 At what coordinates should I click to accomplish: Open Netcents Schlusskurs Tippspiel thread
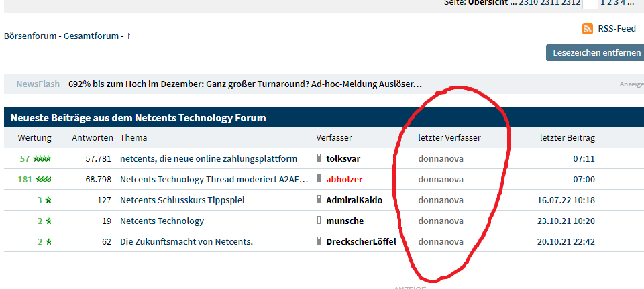pyautogui.click(x=182, y=200)
